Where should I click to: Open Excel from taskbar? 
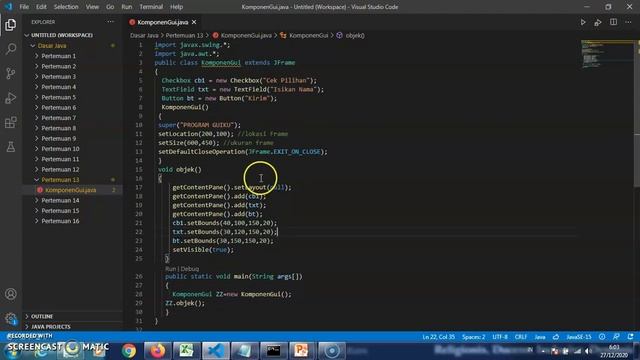(x=186, y=351)
